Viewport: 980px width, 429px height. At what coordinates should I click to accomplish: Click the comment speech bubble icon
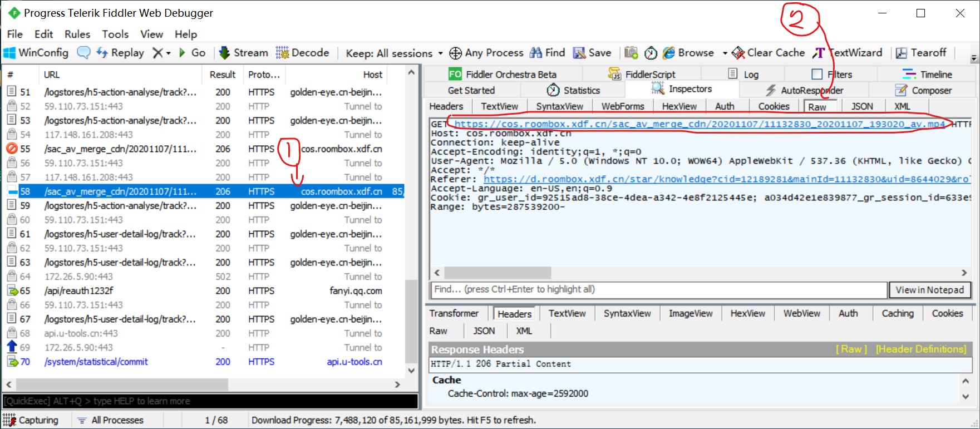pos(83,53)
